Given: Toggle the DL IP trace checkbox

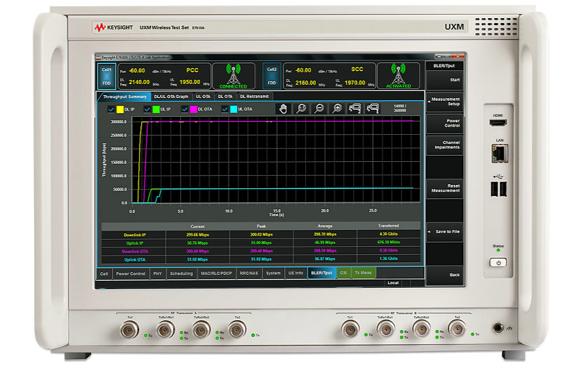Looking at the screenshot, I should (x=110, y=109).
